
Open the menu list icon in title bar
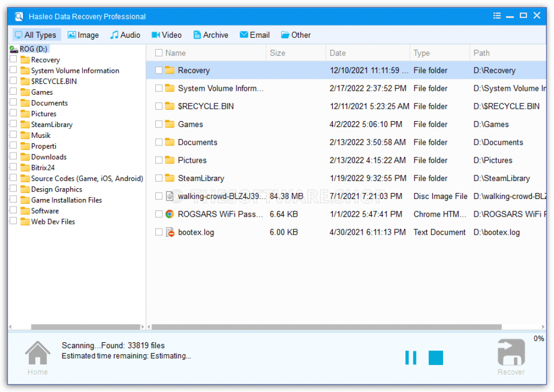tap(497, 16)
